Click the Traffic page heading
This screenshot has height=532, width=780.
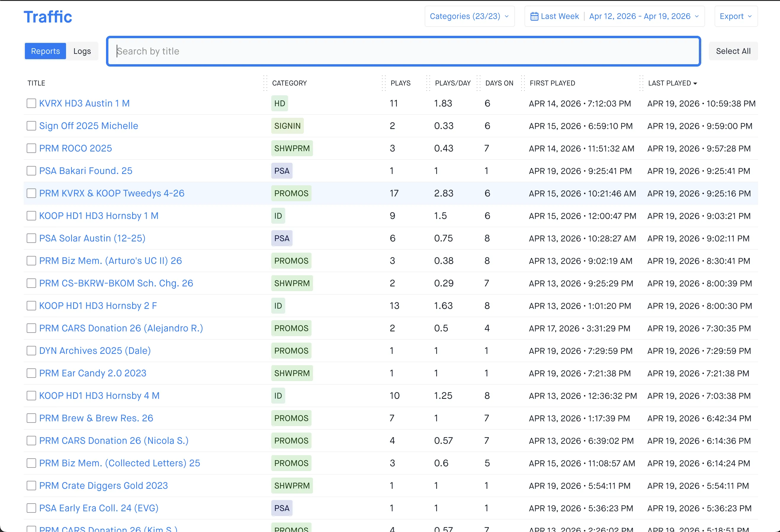(x=48, y=17)
